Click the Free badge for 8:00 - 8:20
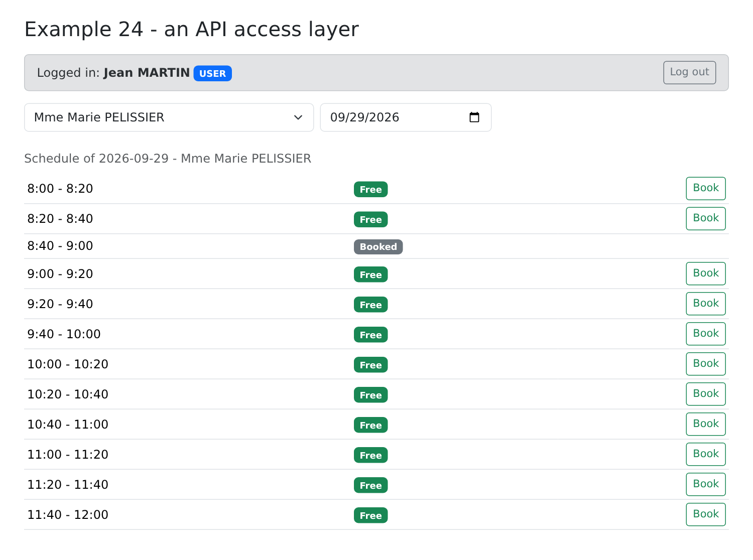This screenshot has width=753, height=560. click(370, 189)
